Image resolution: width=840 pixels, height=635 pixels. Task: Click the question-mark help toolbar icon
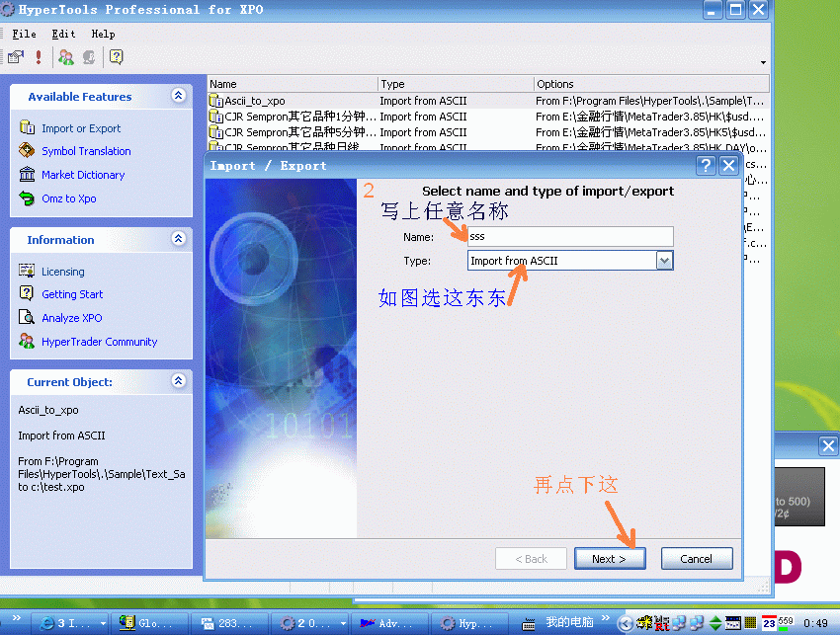[117, 56]
